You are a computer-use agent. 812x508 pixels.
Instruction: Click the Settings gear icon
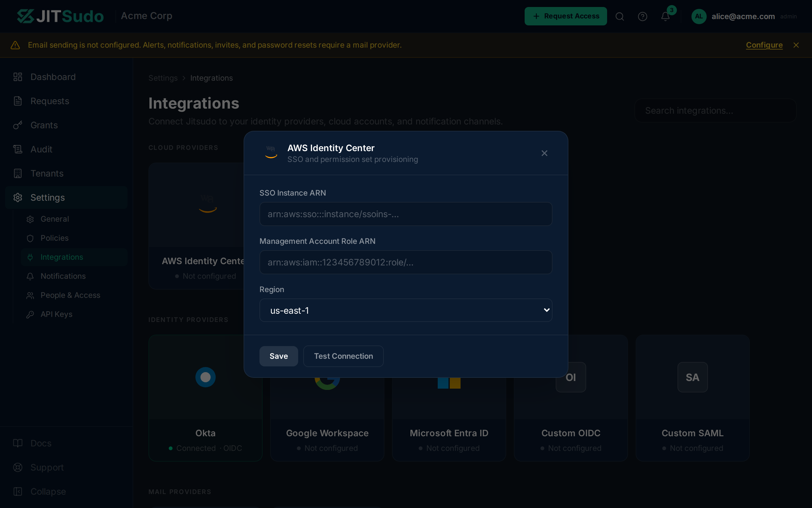(18, 197)
